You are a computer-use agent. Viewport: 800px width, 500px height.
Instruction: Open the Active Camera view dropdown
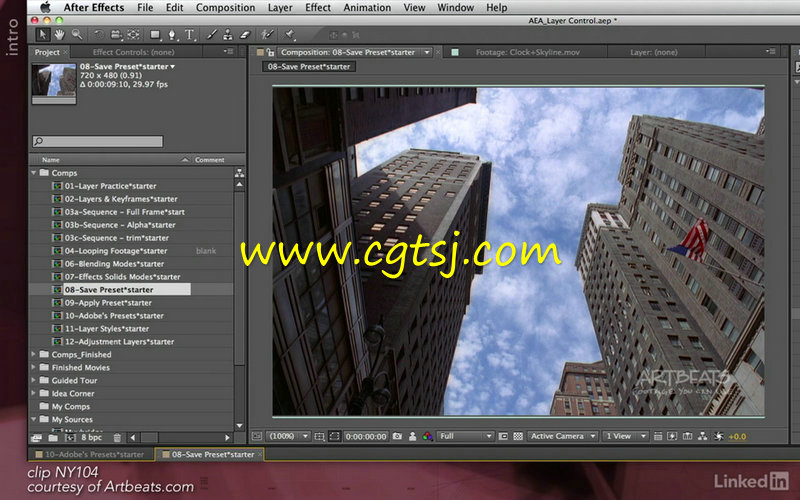coord(562,436)
